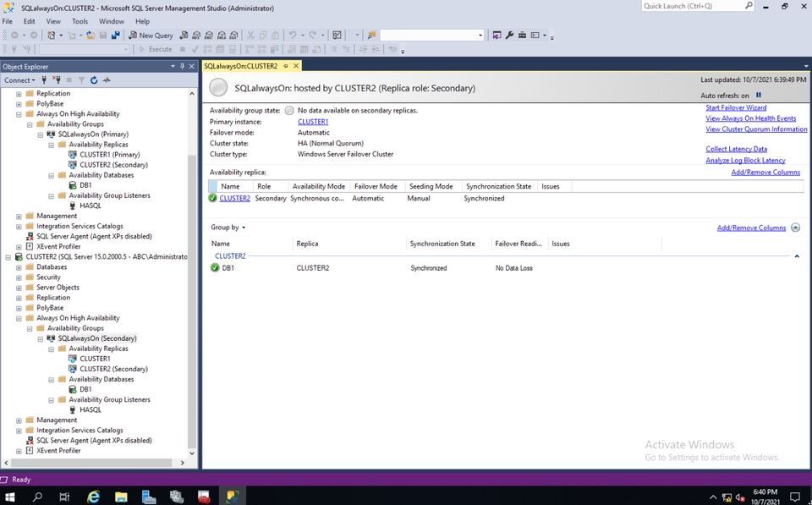Click the Disconnect icon in Object Explorer
Image resolution: width=812 pixels, height=505 pixels.
57,80
